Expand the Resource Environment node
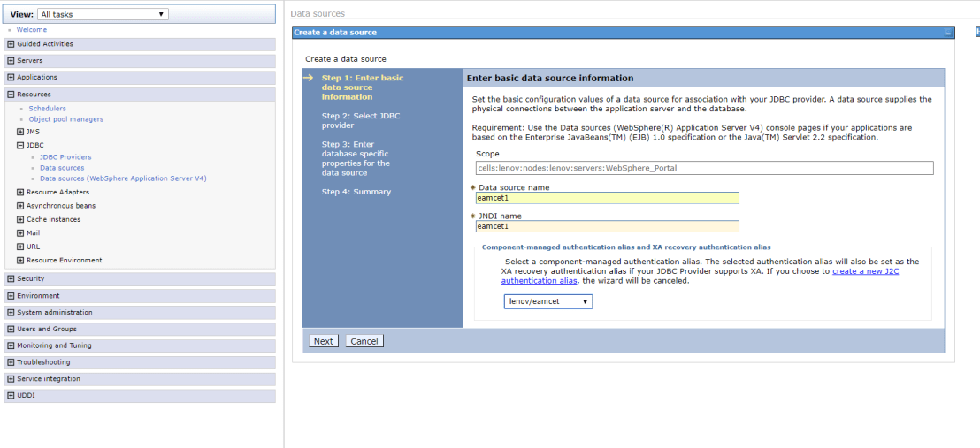 tap(20, 261)
